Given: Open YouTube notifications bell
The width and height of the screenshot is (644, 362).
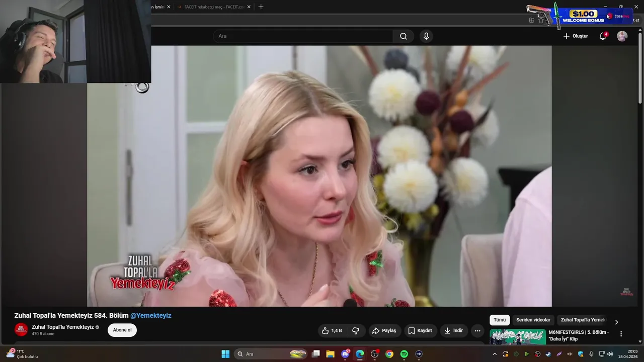Looking at the screenshot, I should pos(603,36).
